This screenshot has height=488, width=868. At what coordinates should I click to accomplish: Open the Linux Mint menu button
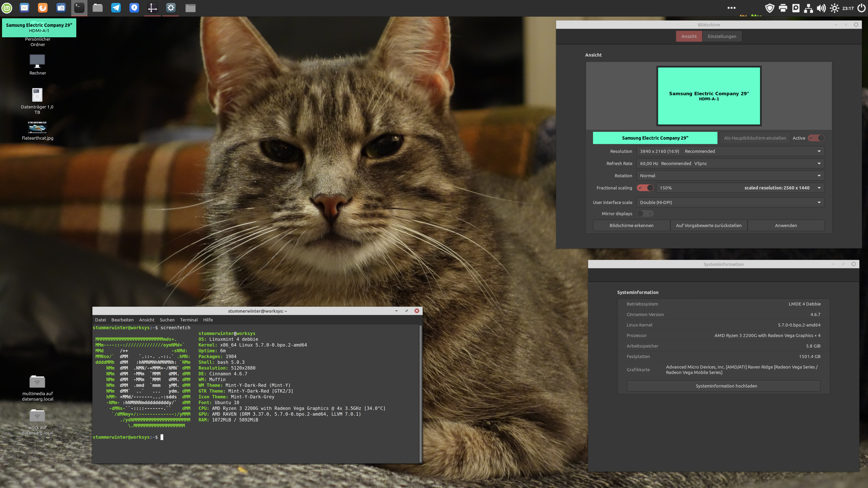[7, 8]
